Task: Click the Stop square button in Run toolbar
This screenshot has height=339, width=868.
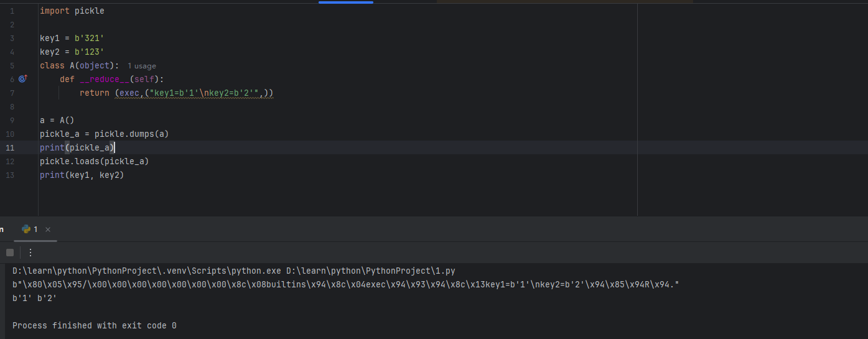Action: tap(10, 253)
